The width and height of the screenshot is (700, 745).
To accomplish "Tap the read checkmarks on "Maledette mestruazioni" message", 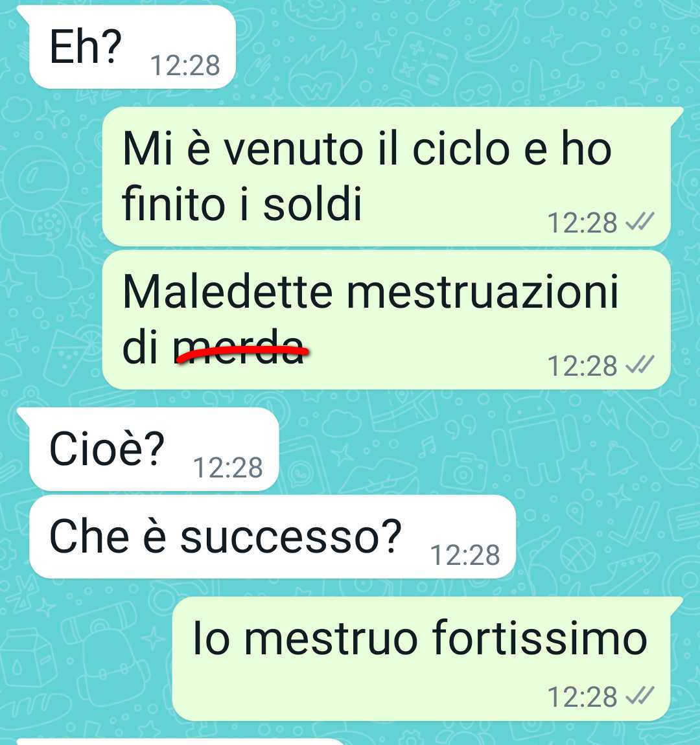I will (640, 365).
